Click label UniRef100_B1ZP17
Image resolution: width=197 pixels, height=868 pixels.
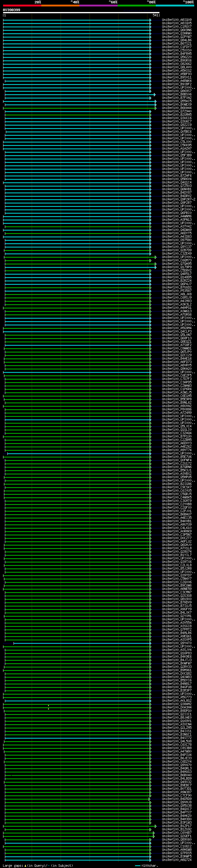coord(177,826)
